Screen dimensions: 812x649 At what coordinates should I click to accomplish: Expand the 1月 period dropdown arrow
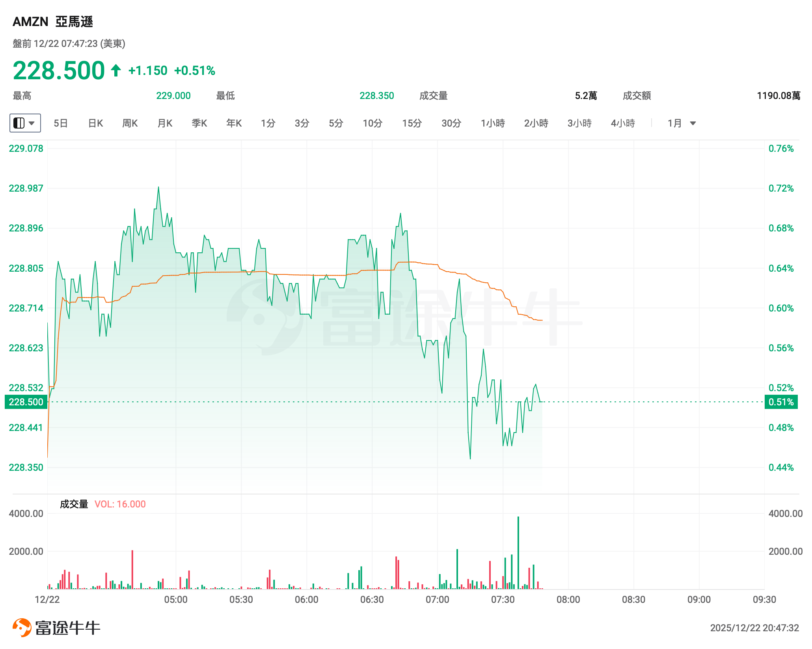click(x=693, y=123)
